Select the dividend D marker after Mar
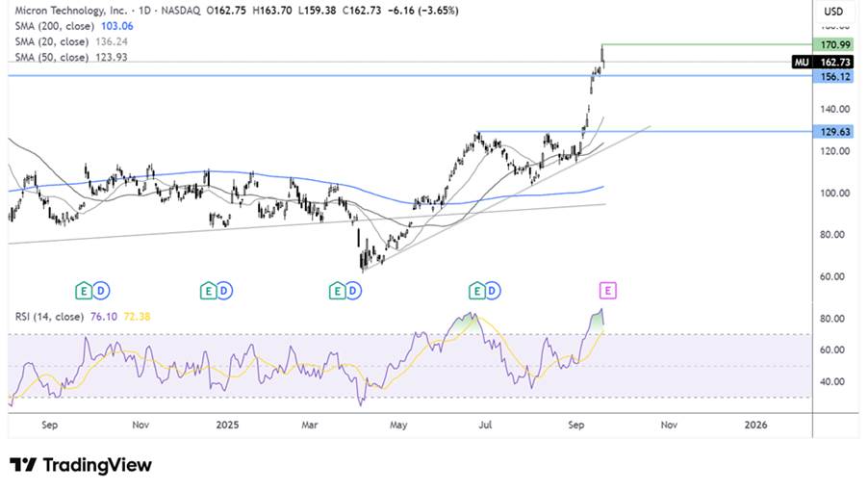Viewport: 868px width, 492px height. pyautogui.click(x=353, y=291)
